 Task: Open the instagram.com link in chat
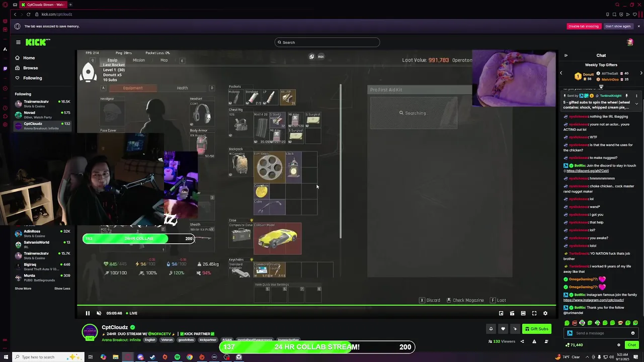pos(594,300)
